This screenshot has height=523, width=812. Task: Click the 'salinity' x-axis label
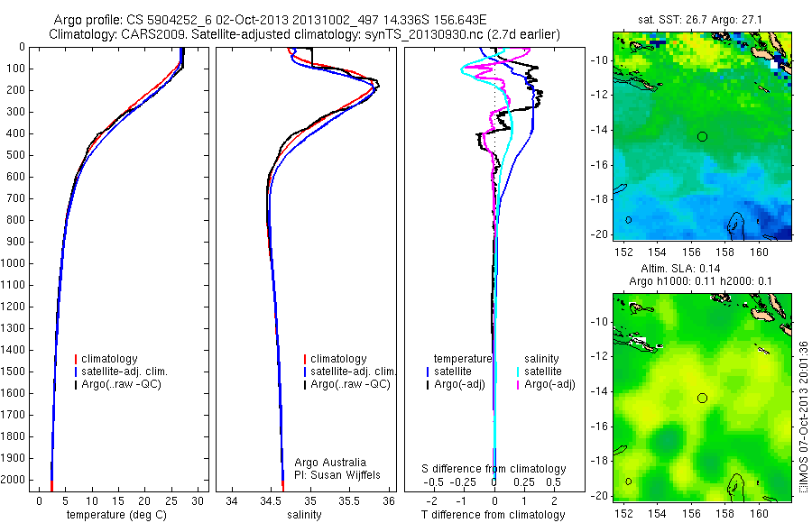304,515
